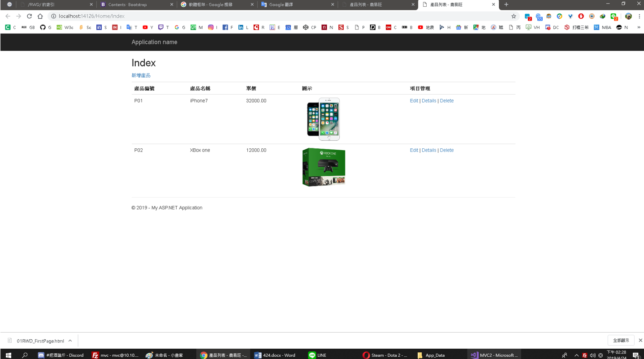Open the LinkedIn bookmark
The height and width of the screenshot is (359, 644).
click(x=243, y=27)
